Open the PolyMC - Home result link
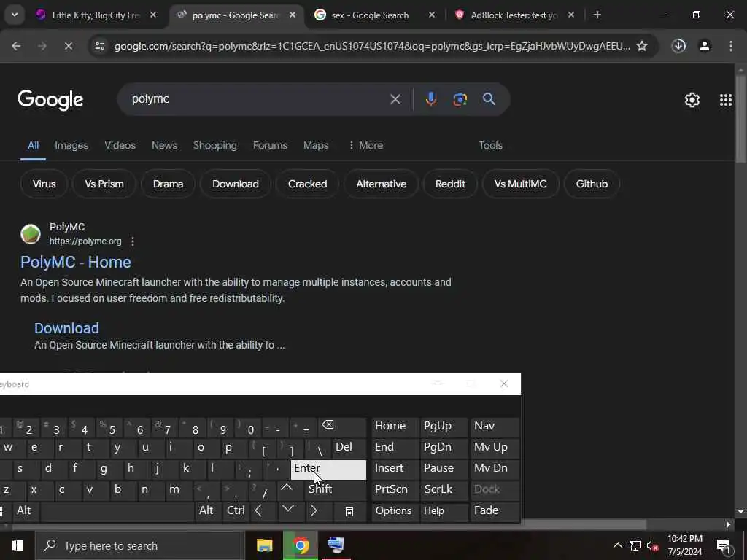 pyautogui.click(x=76, y=262)
